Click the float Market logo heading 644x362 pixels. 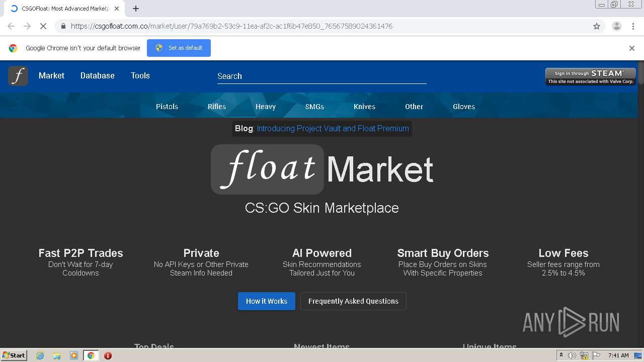pyautogui.click(x=322, y=169)
